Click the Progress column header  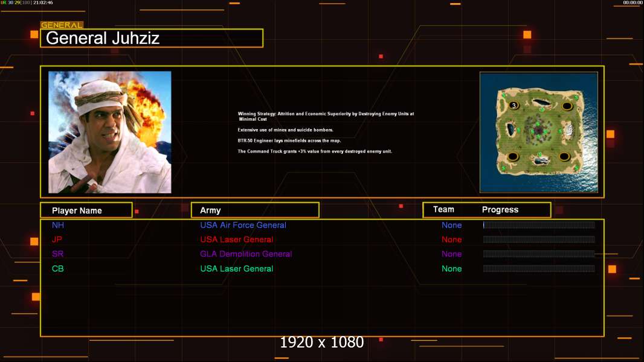pyautogui.click(x=500, y=209)
